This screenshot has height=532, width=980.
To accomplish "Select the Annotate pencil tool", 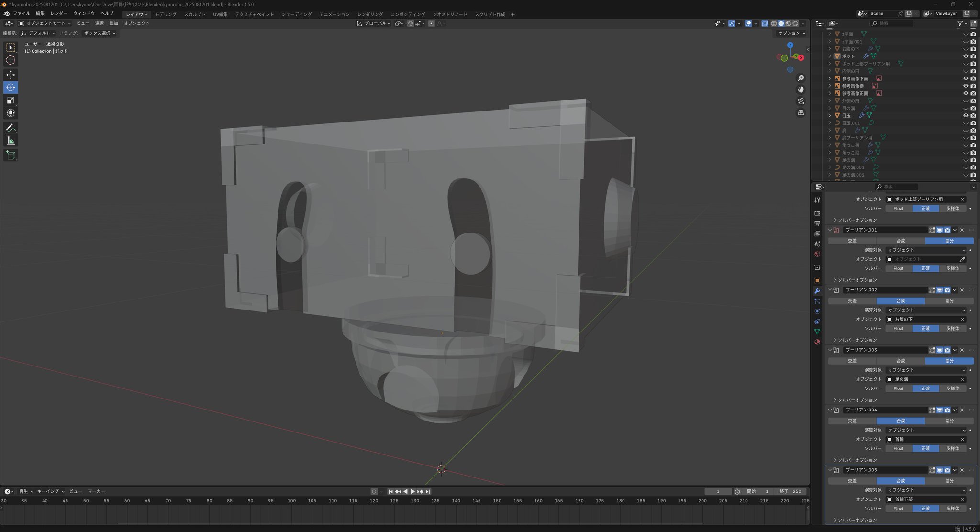I will coord(11,128).
